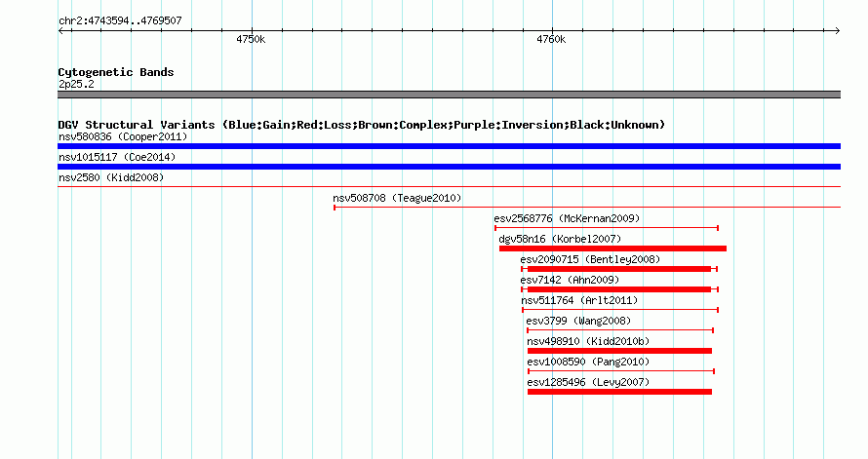Select the red loss bar under esv7142
The image size is (868, 459).
coord(619,289)
